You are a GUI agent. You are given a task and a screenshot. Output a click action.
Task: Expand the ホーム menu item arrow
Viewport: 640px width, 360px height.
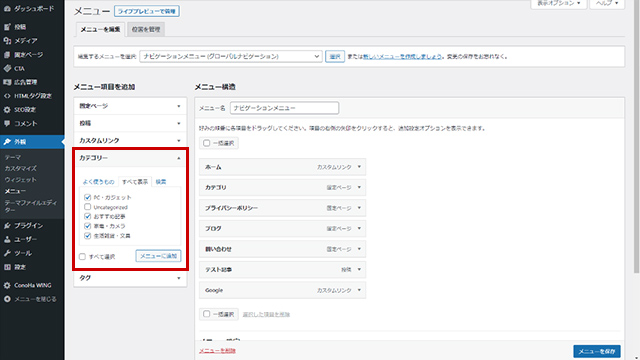click(x=359, y=167)
